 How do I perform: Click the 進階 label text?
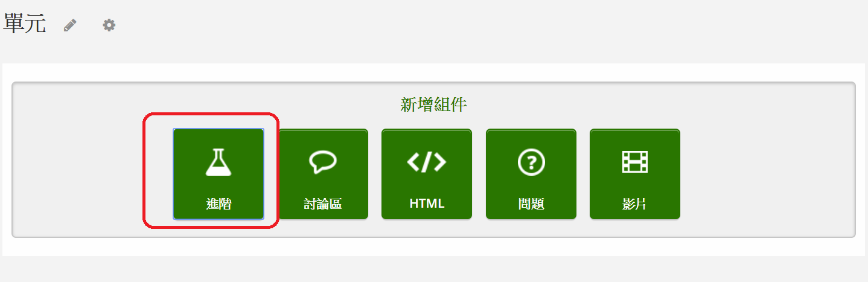pyautogui.click(x=219, y=203)
